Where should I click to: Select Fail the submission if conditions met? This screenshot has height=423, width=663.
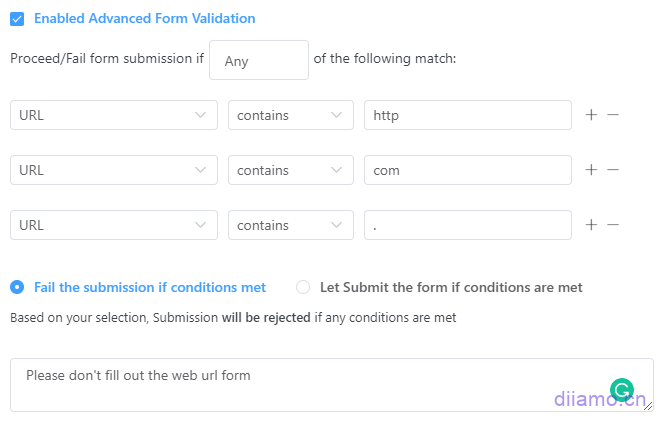point(17,287)
